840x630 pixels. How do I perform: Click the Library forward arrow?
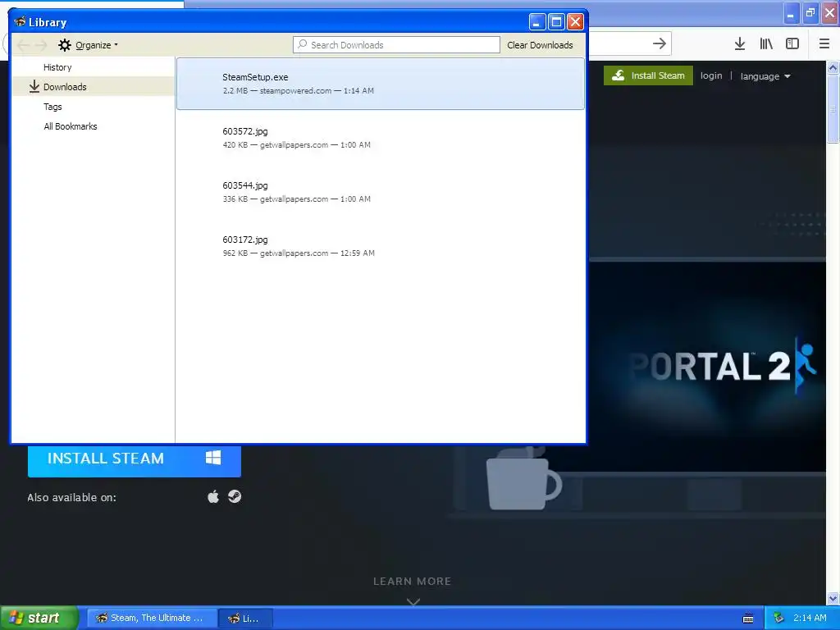click(41, 45)
